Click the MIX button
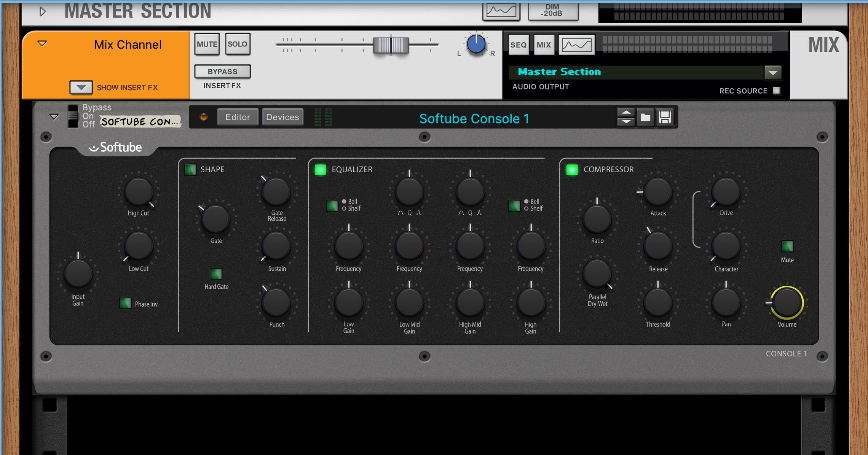The height and width of the screenshot is (455, 868). 544,45
